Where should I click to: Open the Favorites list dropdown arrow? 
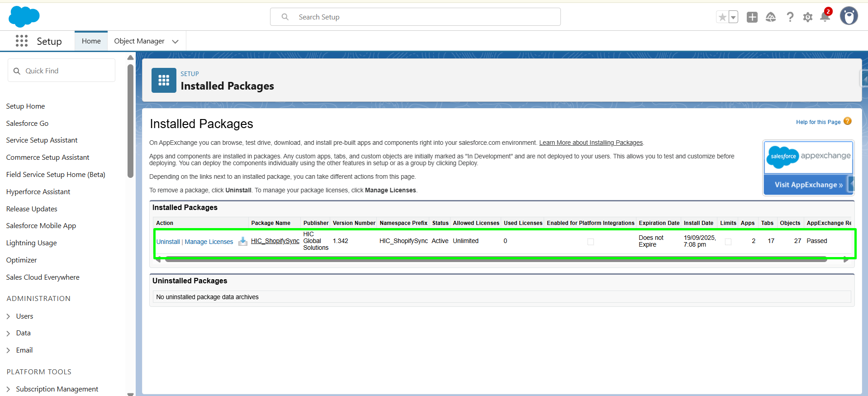tap(734, 17)
